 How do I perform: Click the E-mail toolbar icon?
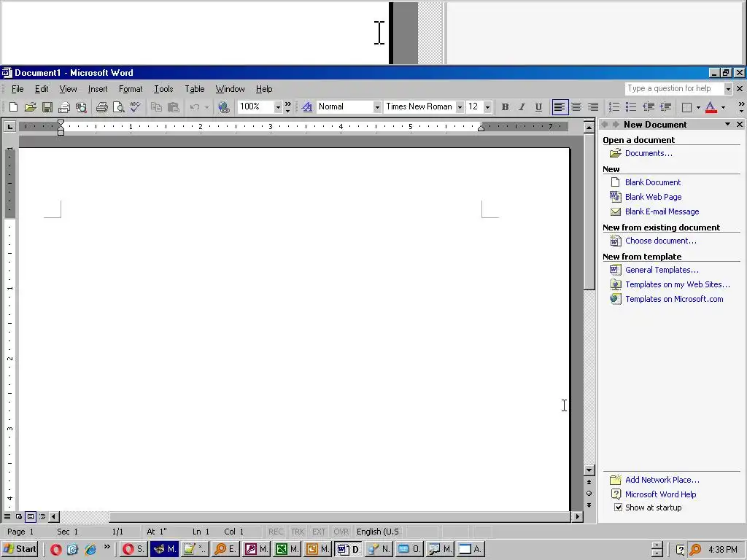(x=64, y=107)
